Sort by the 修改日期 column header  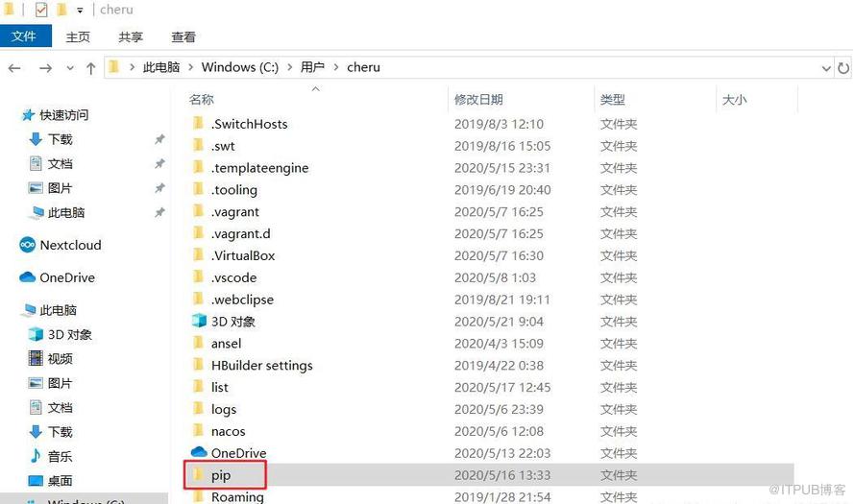tap(478, 100)
